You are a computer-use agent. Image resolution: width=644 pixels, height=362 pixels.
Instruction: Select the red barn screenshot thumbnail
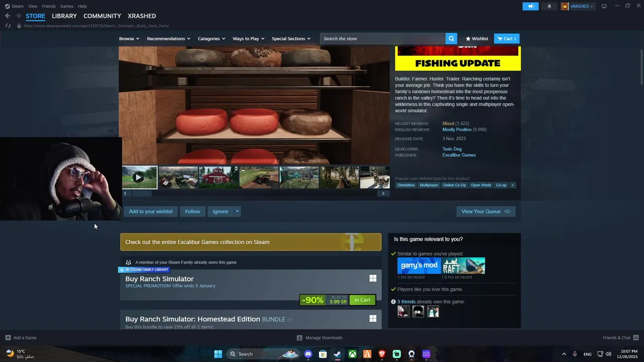click(219, 177)
